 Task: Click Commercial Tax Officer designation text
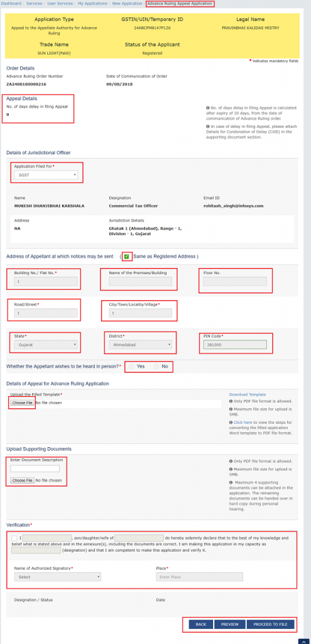[x=133, y=206]
